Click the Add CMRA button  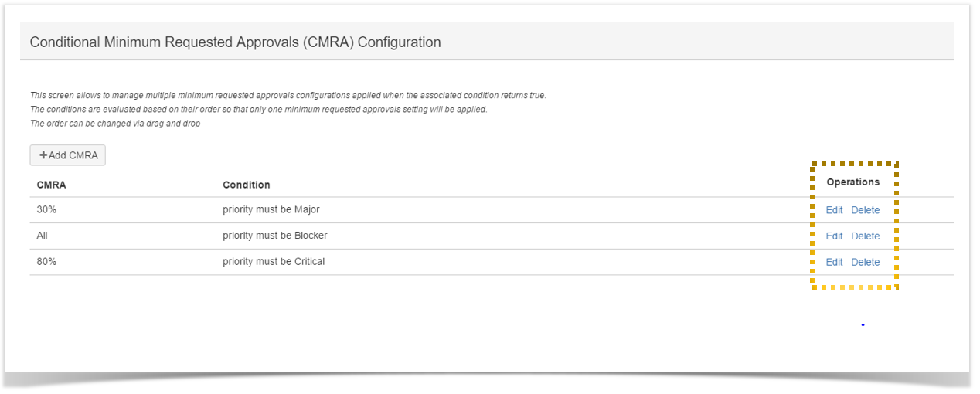[x=68, y=155]
